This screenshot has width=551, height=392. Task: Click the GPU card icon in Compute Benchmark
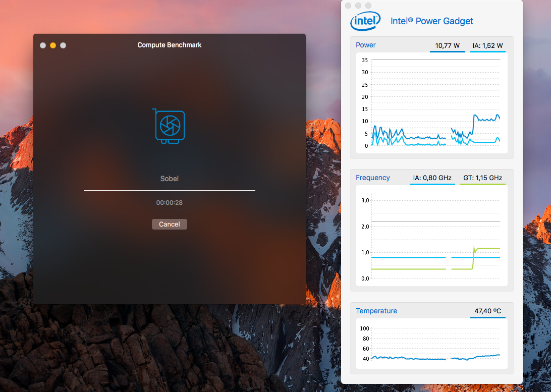[x=169, y=126]
